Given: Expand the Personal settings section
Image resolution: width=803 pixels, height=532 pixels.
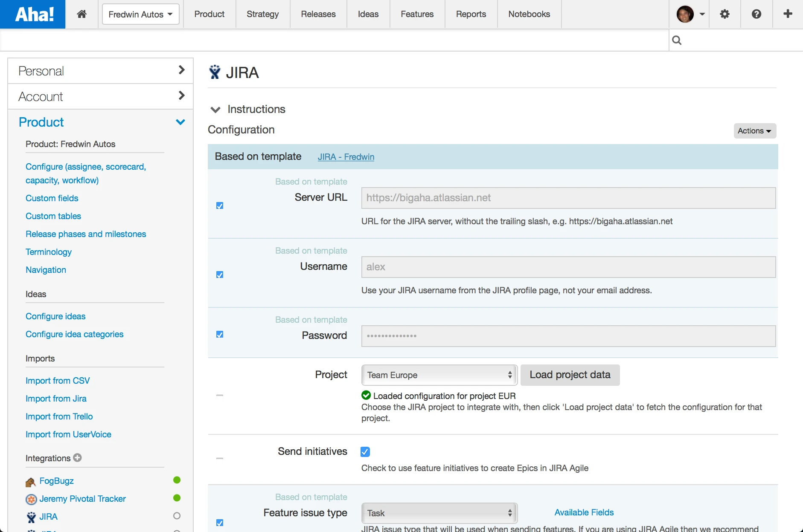Looking at the screenshot, I should [101, 71].
